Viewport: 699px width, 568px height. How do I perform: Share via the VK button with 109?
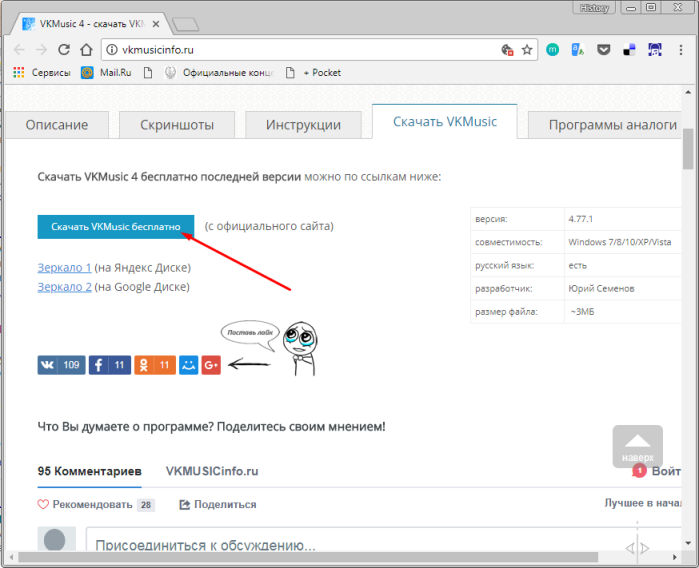coord(62,365)
